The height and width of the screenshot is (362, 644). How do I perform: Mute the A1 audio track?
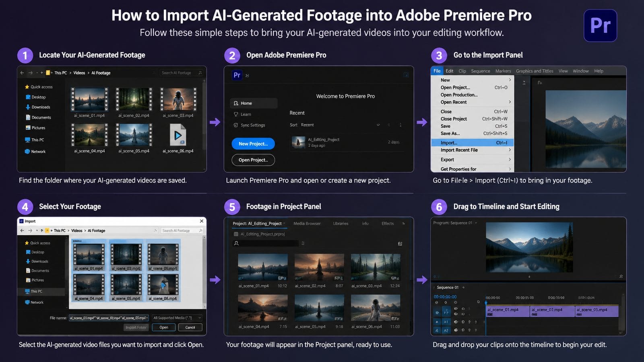click(x=469, y=322)
